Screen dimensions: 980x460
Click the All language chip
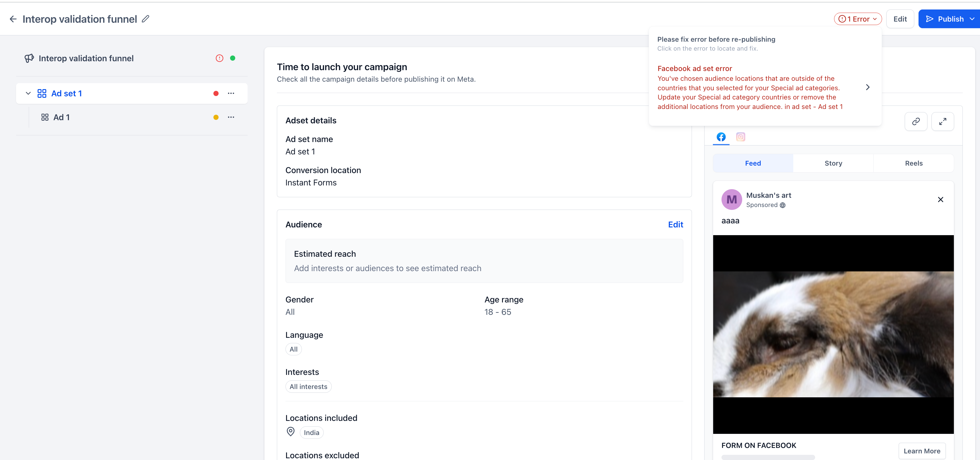tap(293, 349)
